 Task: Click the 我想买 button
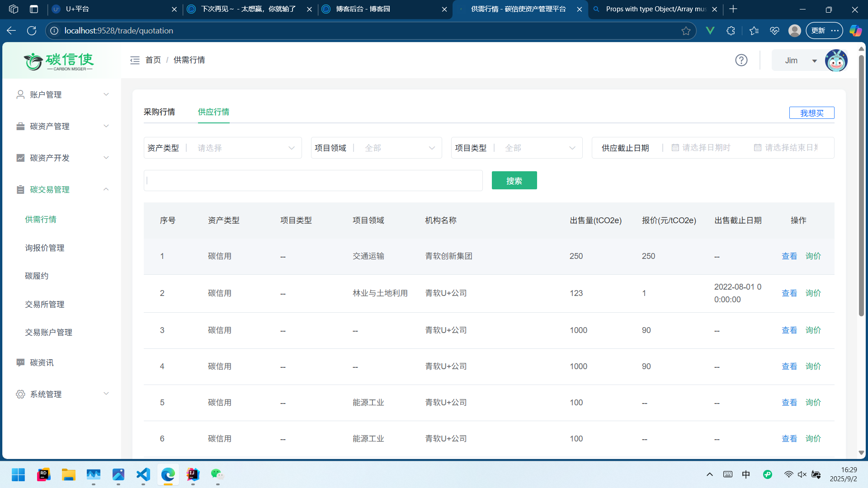pyautogui.click(x=811, y=113)
